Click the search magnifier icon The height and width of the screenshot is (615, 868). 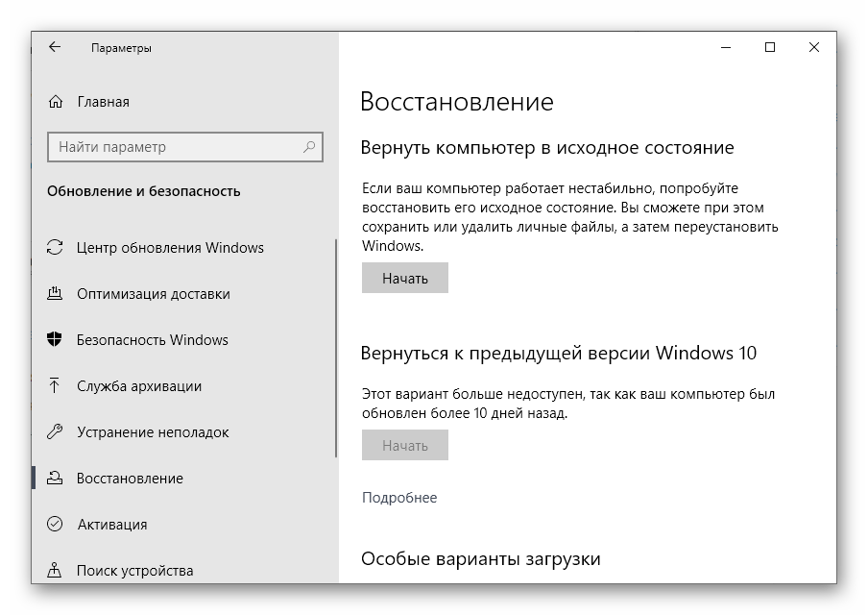point(310,147)
